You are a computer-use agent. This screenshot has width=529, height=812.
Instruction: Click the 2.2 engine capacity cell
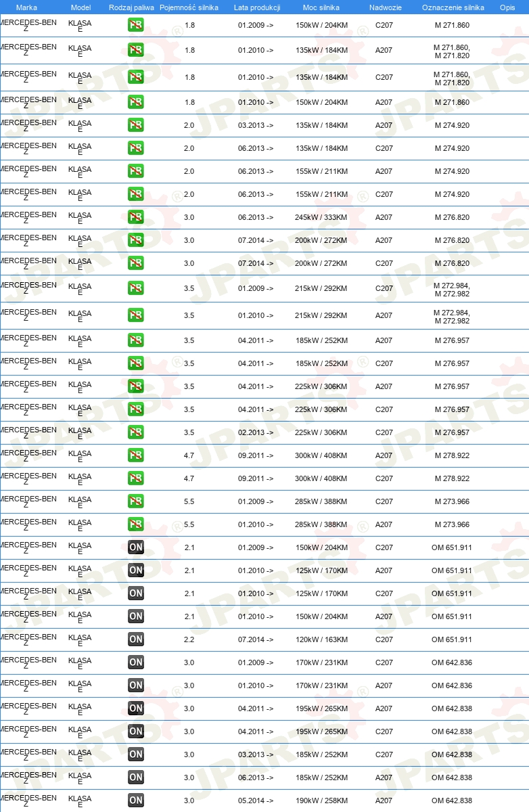(189, 639)
